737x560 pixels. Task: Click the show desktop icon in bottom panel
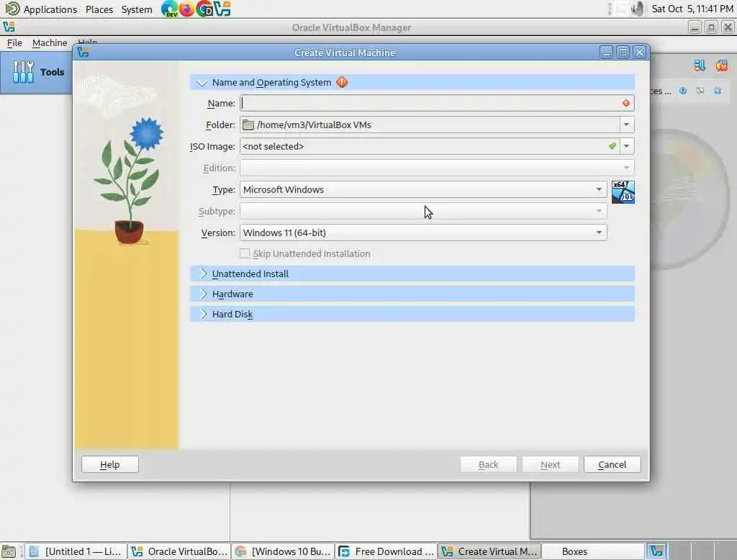[9, 551]
